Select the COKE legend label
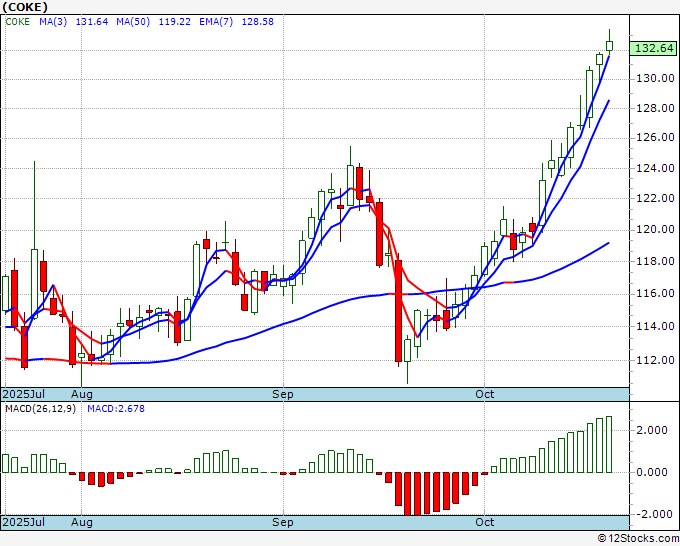This screenshot has width=680, height=546. point(18,22)
